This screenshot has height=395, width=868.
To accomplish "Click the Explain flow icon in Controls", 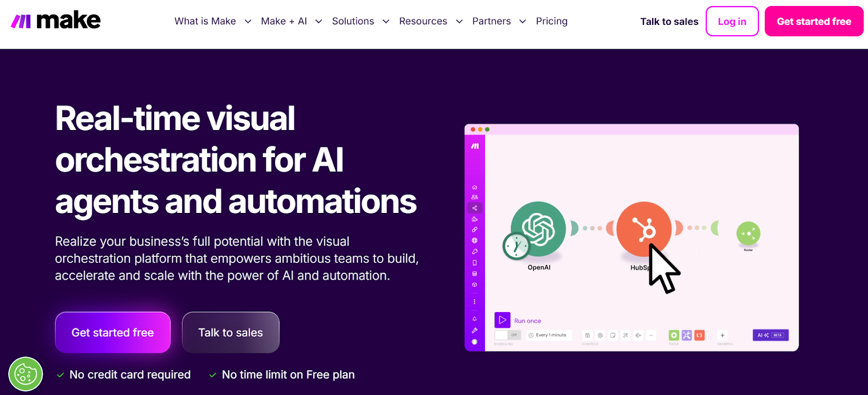I will [x=639, y=335].
